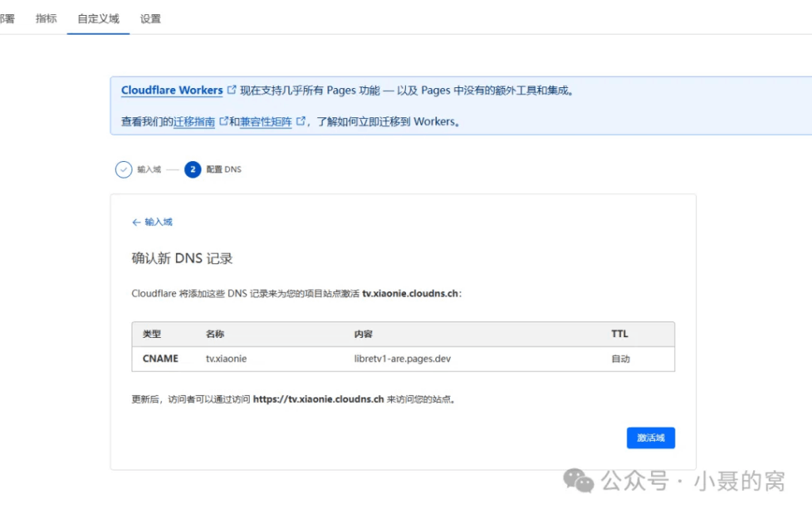
Task: Switch to the 设置 tab
Action: tap(150, 19)
